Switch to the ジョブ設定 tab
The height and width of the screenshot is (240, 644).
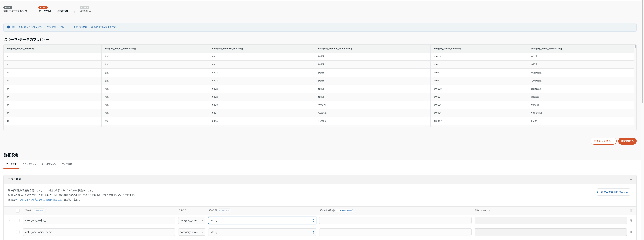[x=67, y=164]
